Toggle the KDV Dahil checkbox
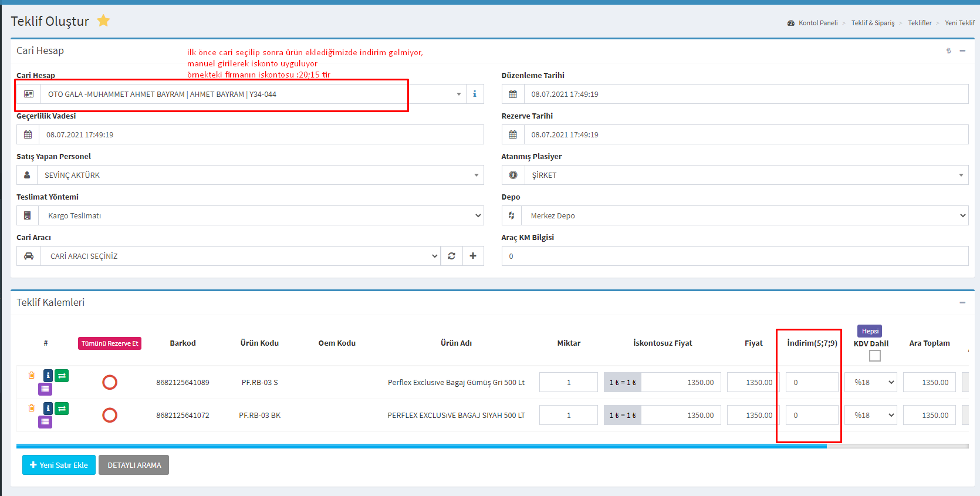This screenshot has width=980, height=496. [x=874, y=356]
